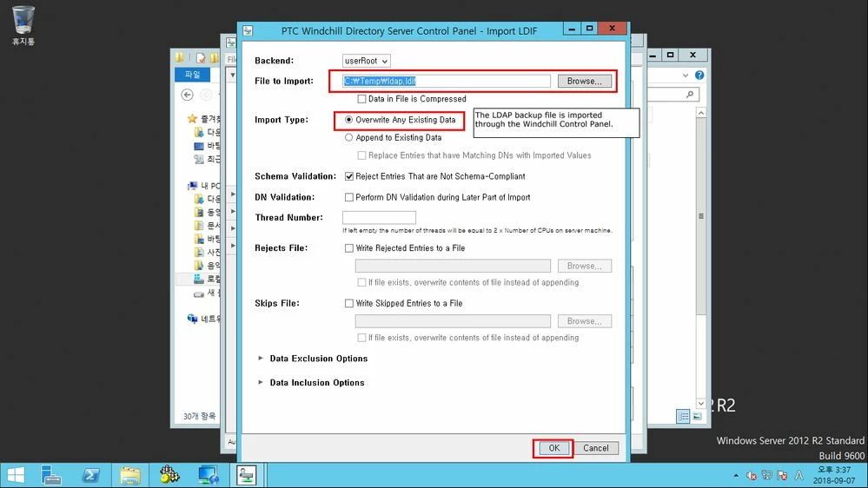
Task: Select Append to Existing Data option
Action: (x=348, y=137)
